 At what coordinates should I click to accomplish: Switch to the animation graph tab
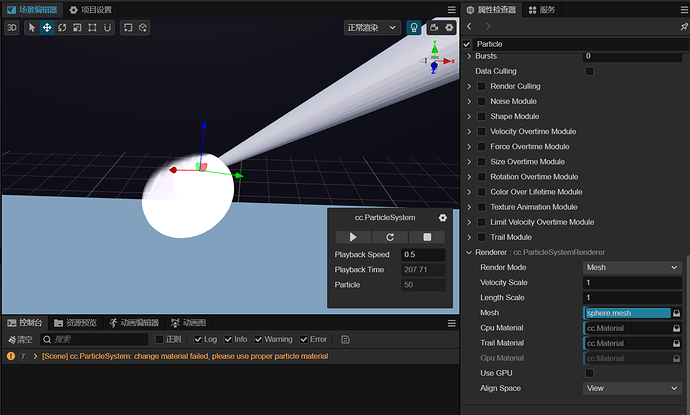point(188,323)
